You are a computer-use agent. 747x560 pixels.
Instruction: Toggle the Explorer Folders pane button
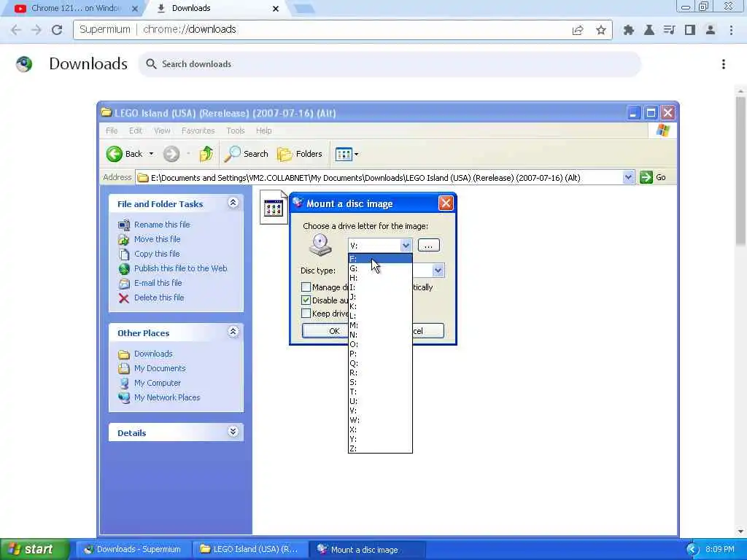click(x=300, y=154)
